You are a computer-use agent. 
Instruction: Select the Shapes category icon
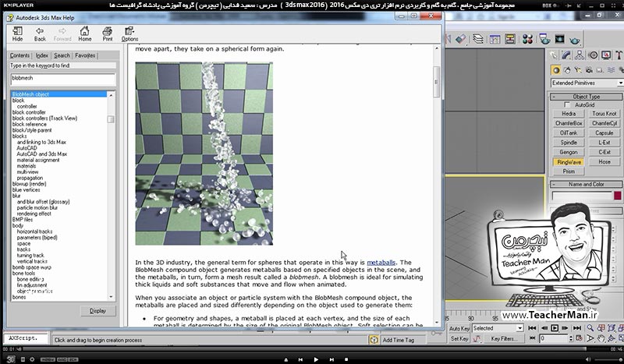(567, 70)
